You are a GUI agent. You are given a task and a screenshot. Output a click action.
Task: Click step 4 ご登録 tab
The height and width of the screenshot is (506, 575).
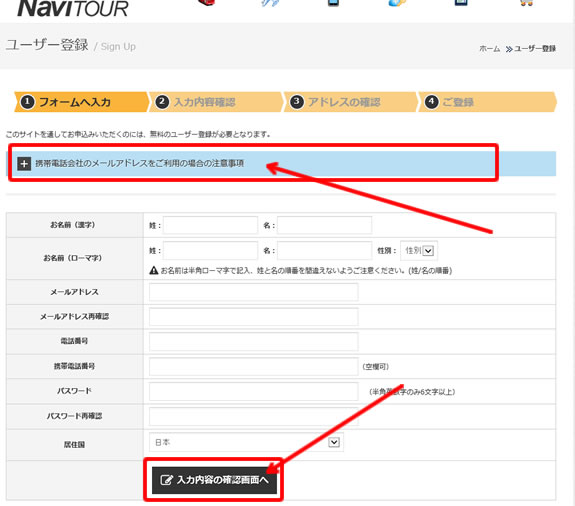click(488, 102)
